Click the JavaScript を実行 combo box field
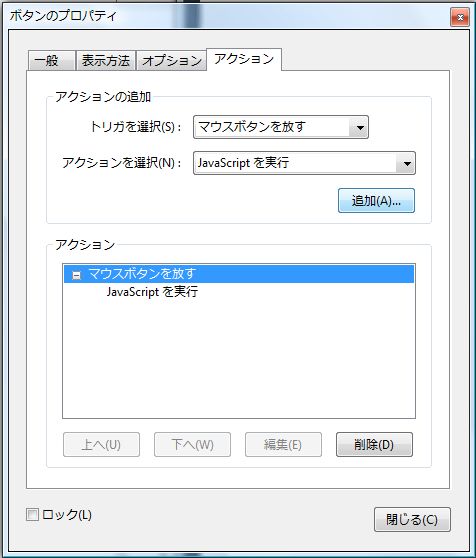 (x=295, y=163)
